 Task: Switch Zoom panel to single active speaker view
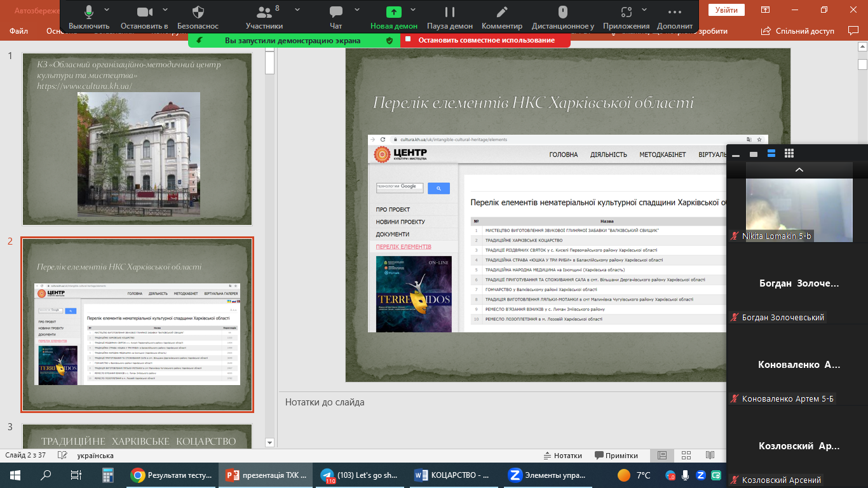754,154
